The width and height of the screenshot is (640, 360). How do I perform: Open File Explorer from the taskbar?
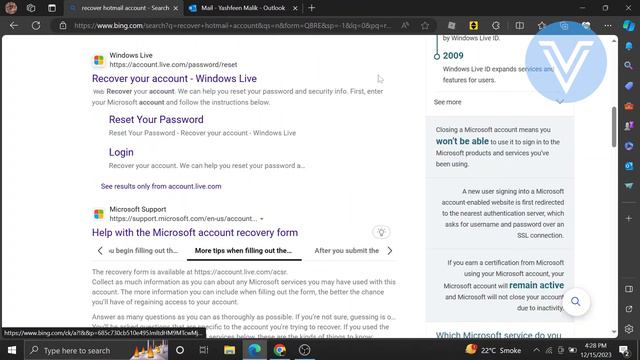(x=229, y=350)
